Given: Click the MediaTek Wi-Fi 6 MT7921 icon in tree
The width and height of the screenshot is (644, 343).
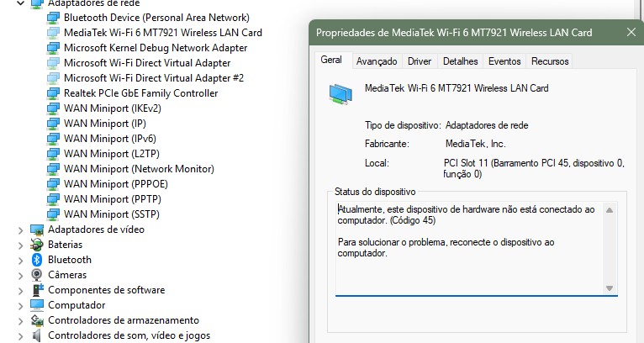Looking at the screenshot, I should [x=53, y=33].
